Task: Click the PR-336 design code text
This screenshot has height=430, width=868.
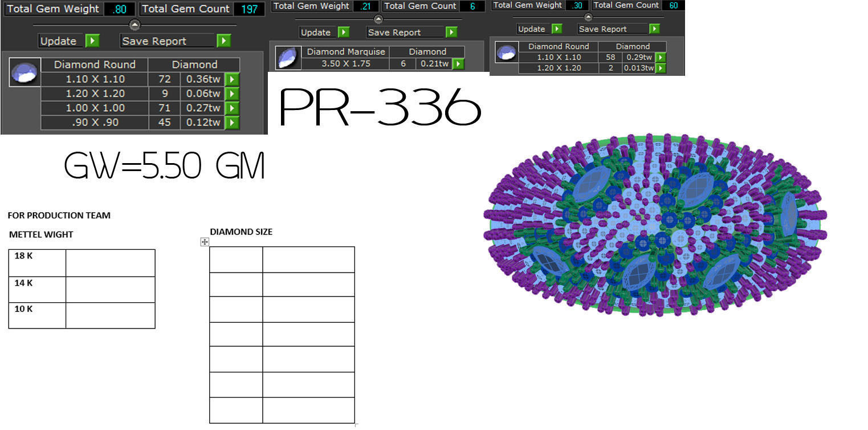Action: click(x=380, y=108)
